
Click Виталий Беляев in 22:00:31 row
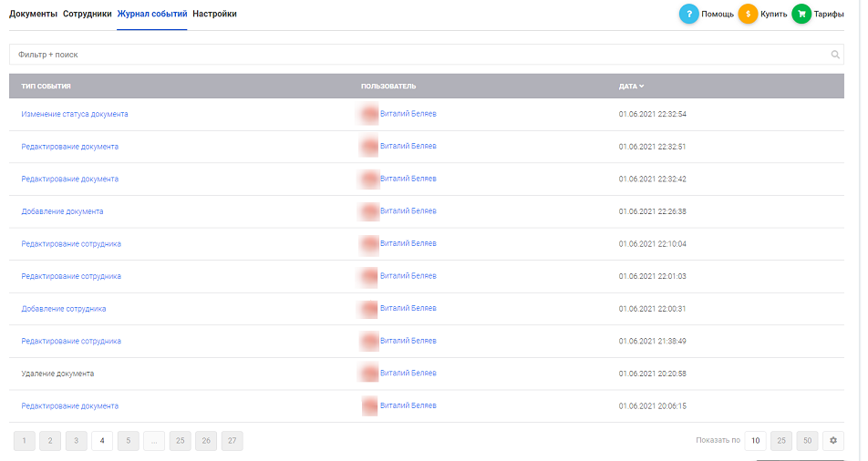pyautogui.click(x=408, y=308)
